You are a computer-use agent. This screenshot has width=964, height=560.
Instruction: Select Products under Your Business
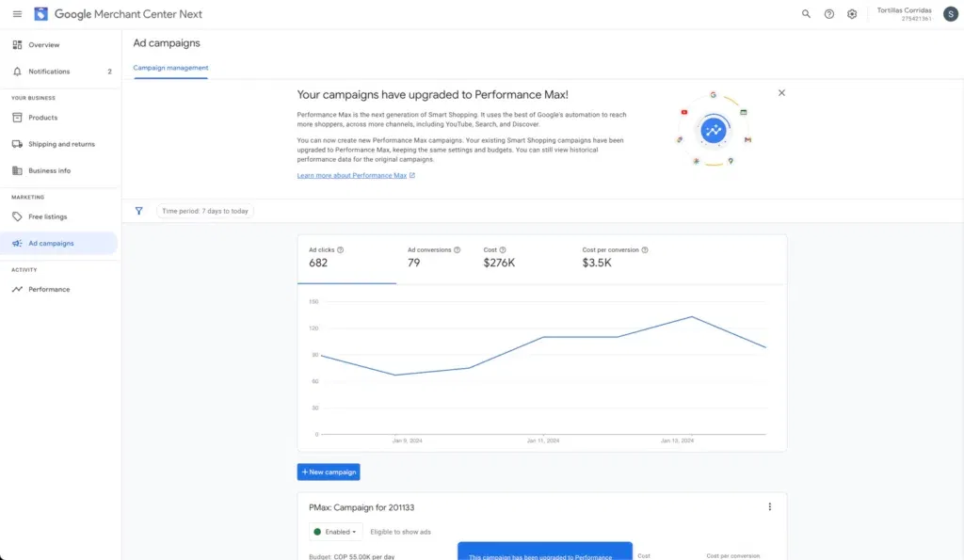(x=42, y=117)
